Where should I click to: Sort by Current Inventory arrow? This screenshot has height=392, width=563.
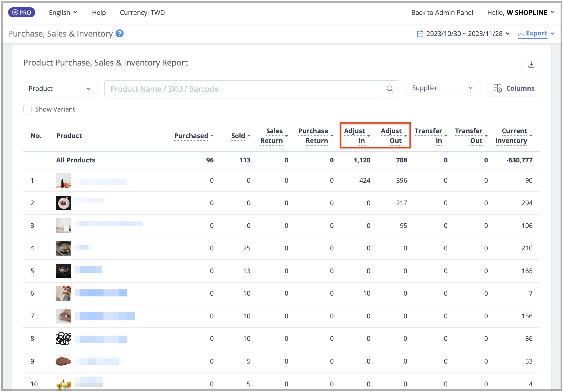[x=531, y=136]
